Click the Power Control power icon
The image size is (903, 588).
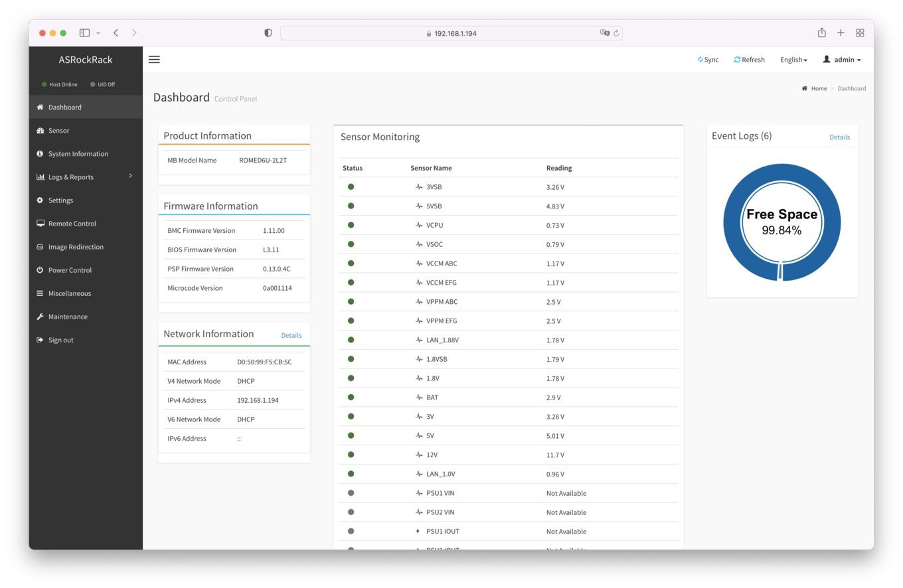point(40,270)
